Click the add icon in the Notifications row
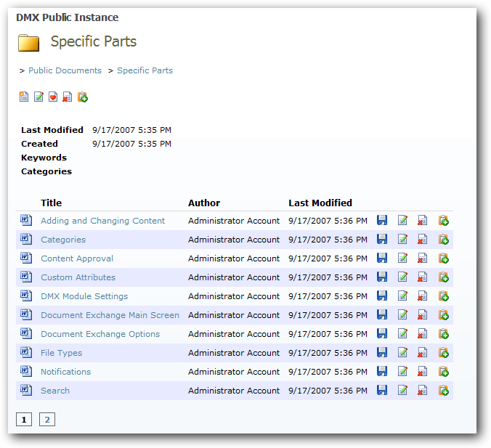Screen dimensions: 491x448 [x=443, y=372]
